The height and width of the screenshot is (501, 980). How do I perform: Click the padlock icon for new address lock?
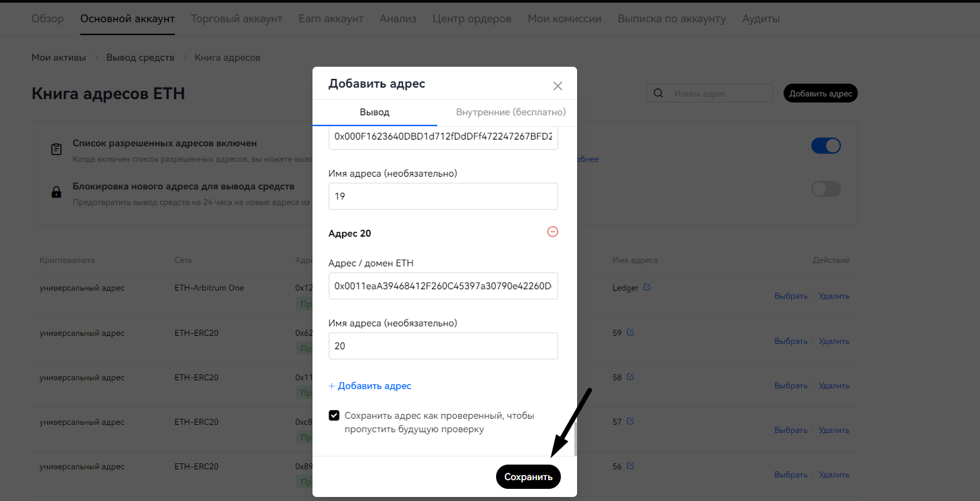pos(57,192)
